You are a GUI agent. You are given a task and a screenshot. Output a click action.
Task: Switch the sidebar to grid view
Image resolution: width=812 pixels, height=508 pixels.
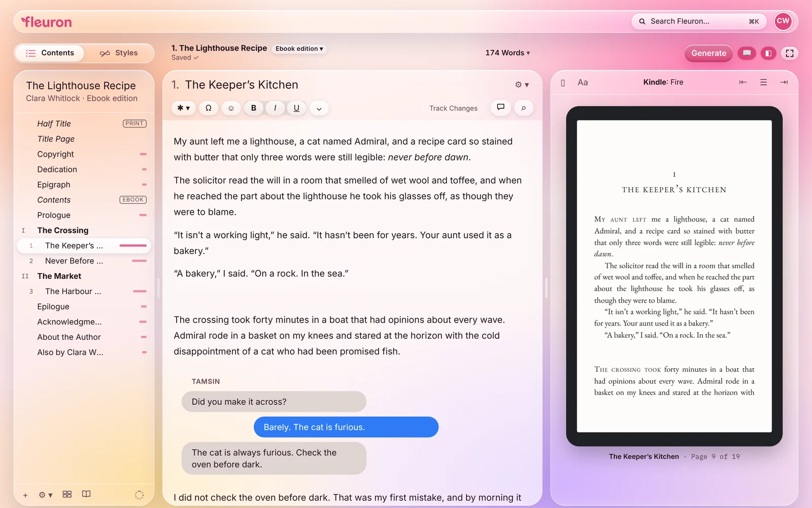(67, 494)
